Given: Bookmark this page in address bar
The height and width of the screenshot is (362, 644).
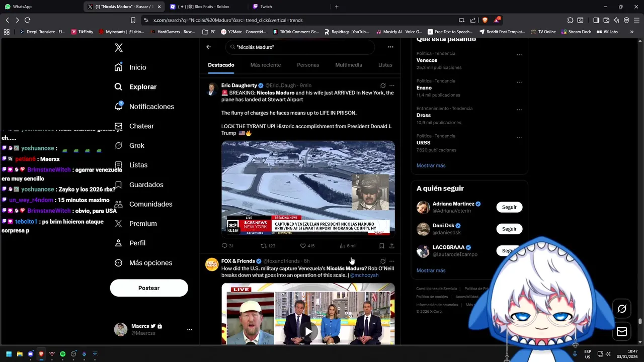Looking at the screenshot, I should 133,20.
